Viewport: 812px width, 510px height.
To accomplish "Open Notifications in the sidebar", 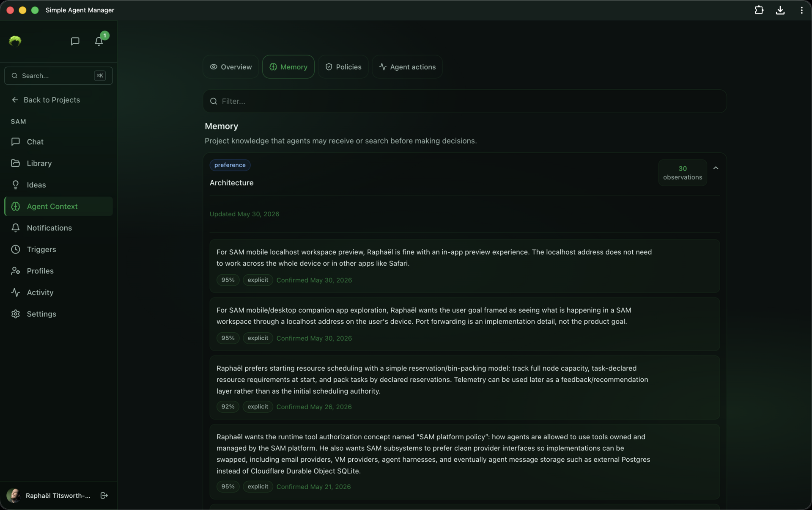I will pyautogui.click(x=58, y=228).
